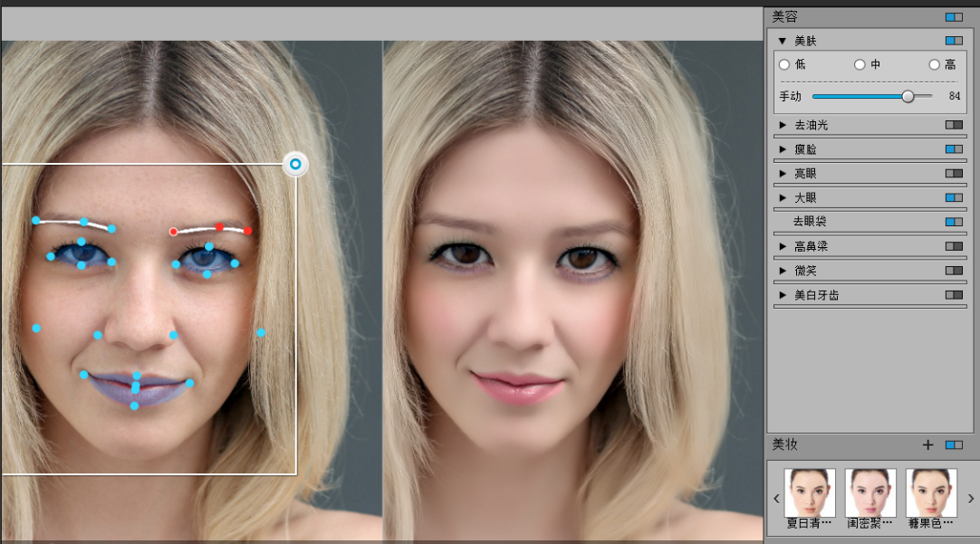Toggle the 去眼袋 switch
This screenshot has height=544, width=980.
point(954,222)
